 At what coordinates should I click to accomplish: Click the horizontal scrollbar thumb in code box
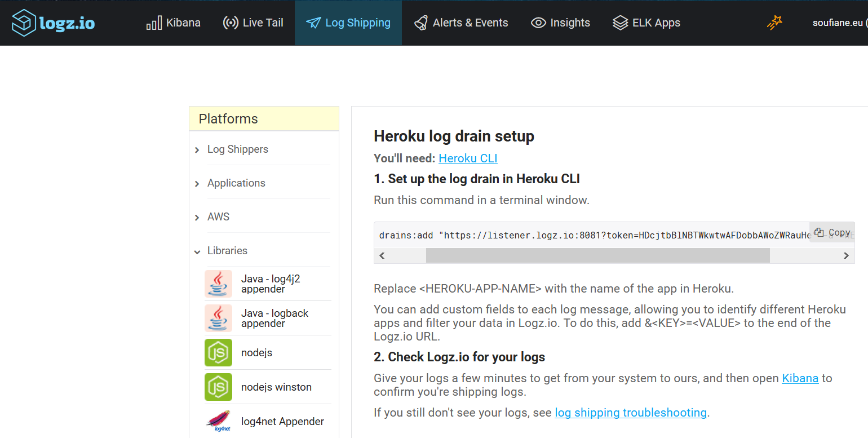click(x=597, y=255)
